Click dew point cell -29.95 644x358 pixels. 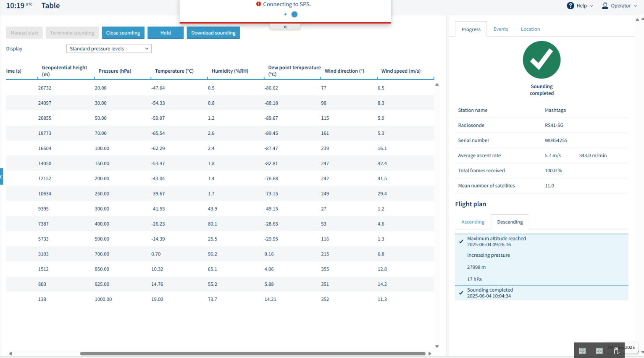point(271,240)
